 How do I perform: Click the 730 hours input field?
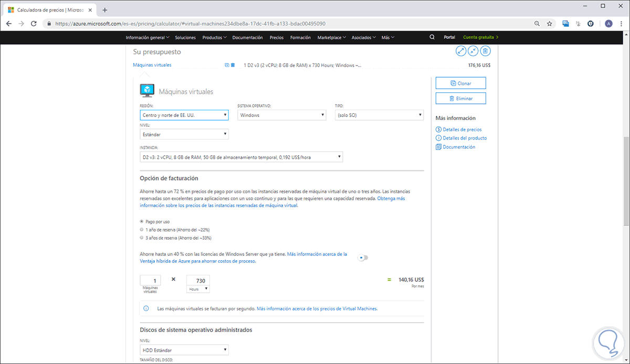(x=198, y=281)
